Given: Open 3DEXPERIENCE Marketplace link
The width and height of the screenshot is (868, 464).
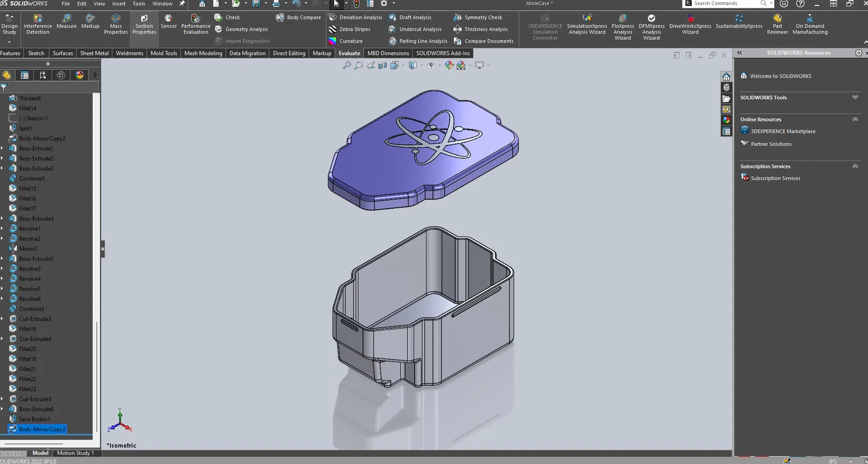Looking at the screenshot, I should 778,131.
